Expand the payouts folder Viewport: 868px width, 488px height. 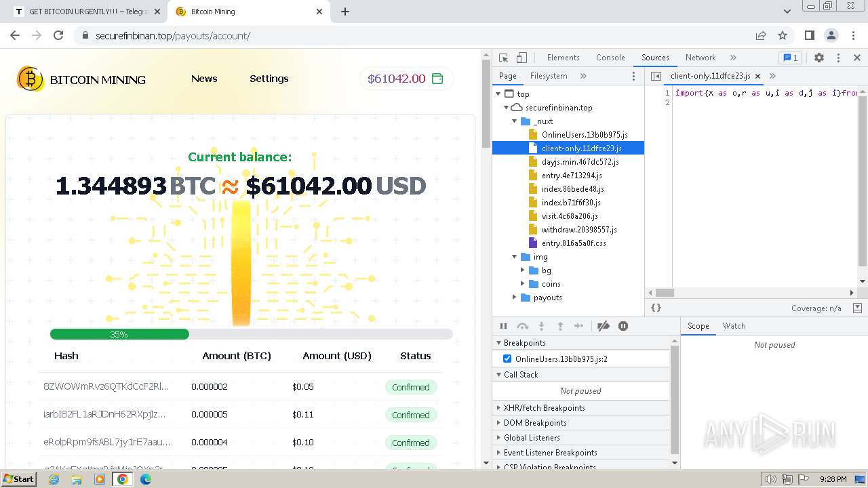(x=515, y=298)
